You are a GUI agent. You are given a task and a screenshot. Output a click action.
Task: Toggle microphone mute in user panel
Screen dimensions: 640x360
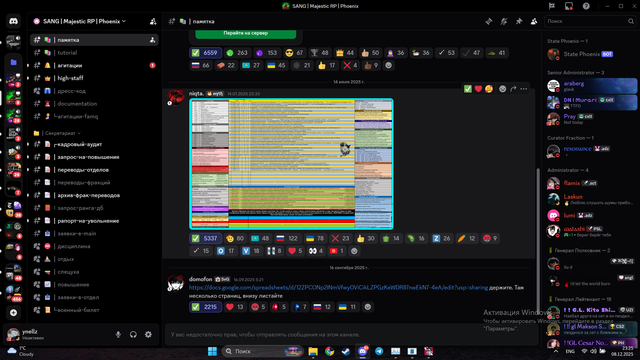tap(118, 334)
